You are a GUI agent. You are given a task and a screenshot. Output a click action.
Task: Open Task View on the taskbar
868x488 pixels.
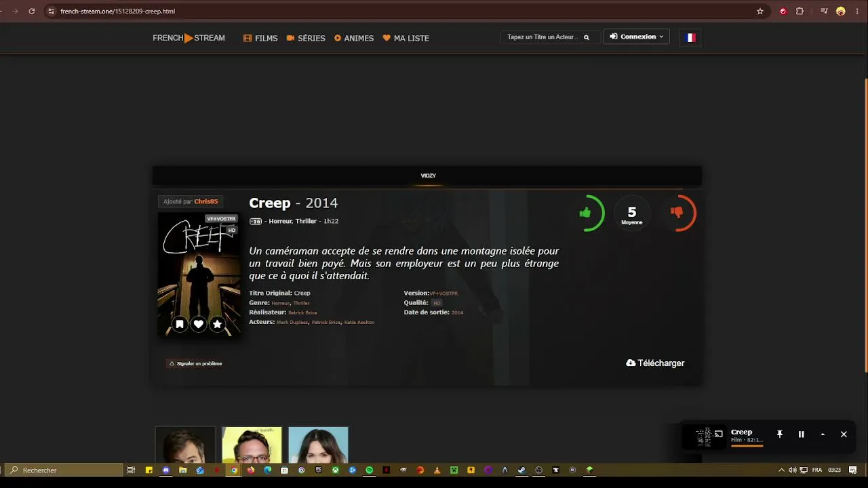131,470
